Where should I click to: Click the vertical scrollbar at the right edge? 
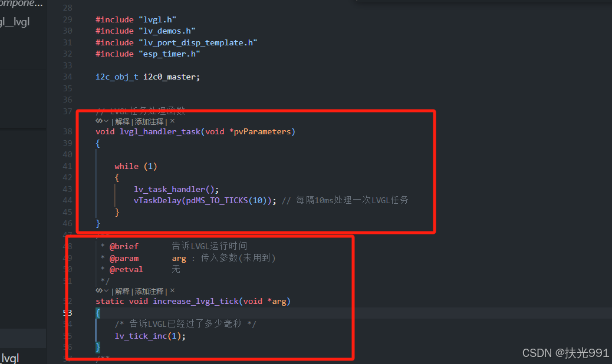(609, 177)
